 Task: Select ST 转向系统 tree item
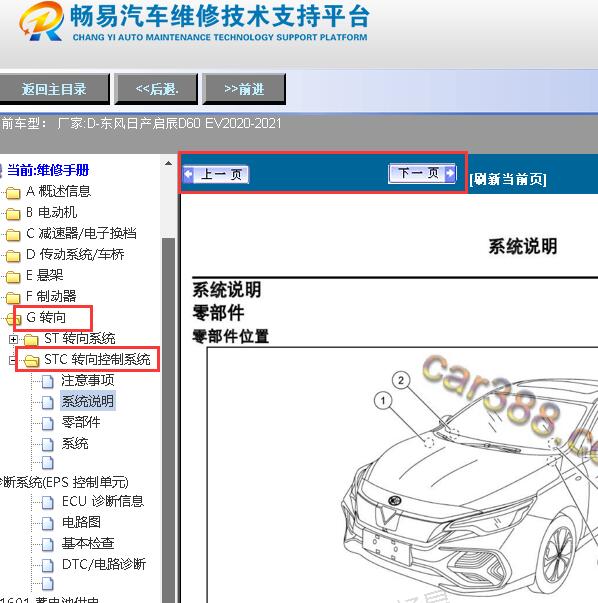pos(80,338)
